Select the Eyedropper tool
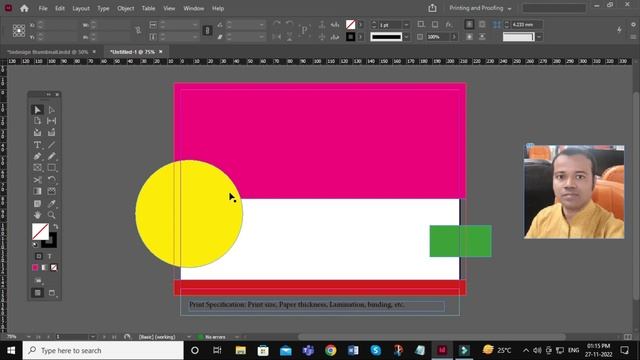The height and width of the screenshot is (360, 640). pyautogui.click(x=51, y=203)
